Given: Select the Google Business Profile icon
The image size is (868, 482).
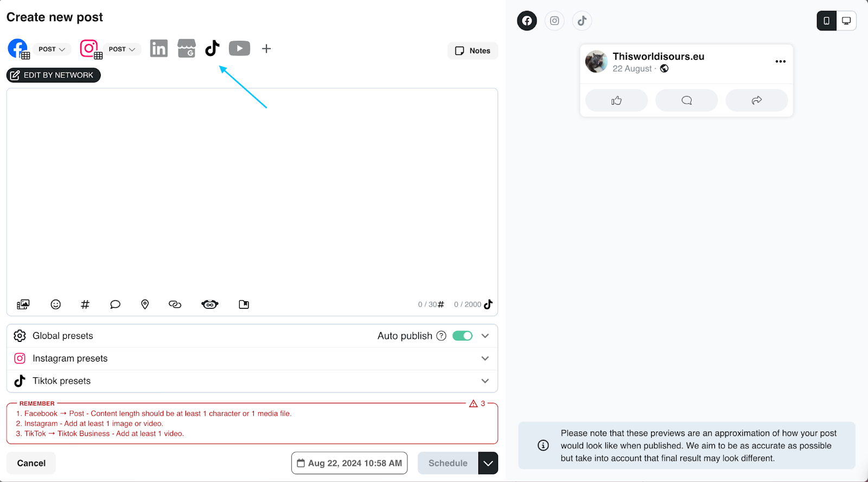Looking at the screenshot, I should click(x=187, y=48).
